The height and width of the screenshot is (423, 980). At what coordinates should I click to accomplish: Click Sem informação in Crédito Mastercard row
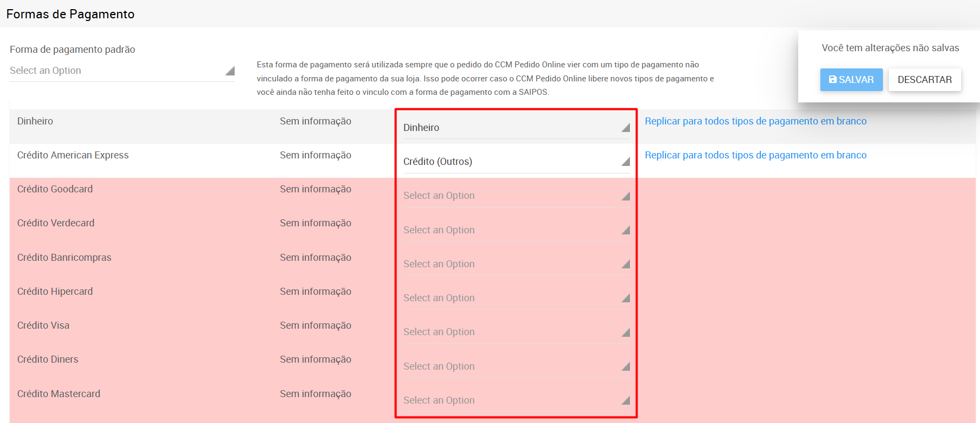[x=316, y=394]
